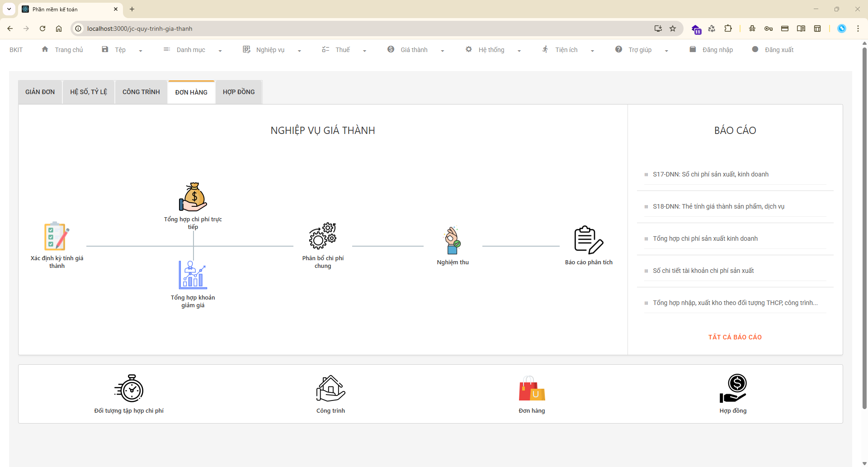Click the Hợp đồng hand with coin icon

[x=733, y=388]
